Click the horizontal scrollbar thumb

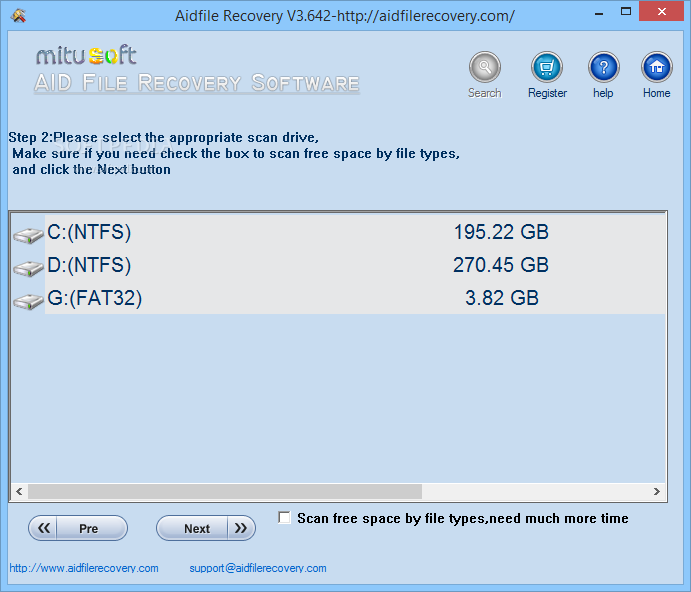[225, 491]
